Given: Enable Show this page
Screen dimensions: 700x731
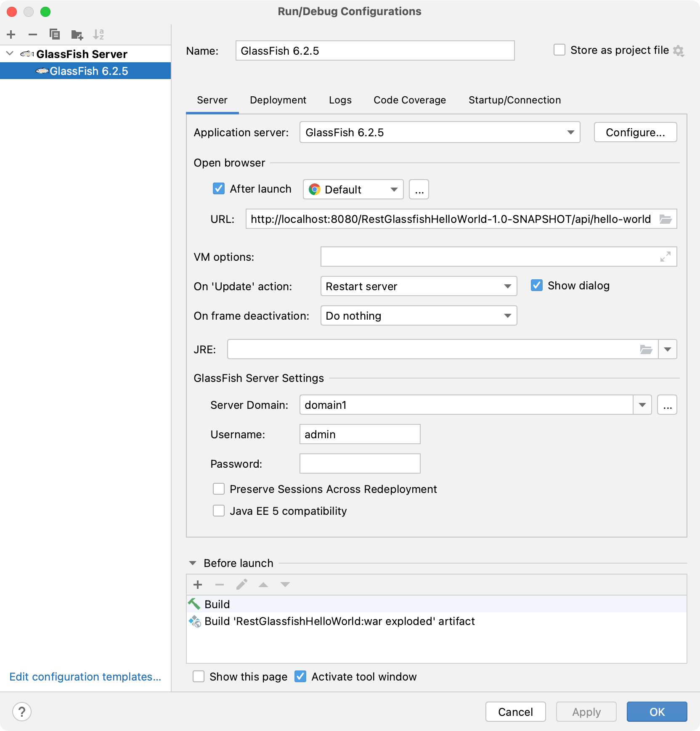Looking at the screenshot, I should click(199, 676).
